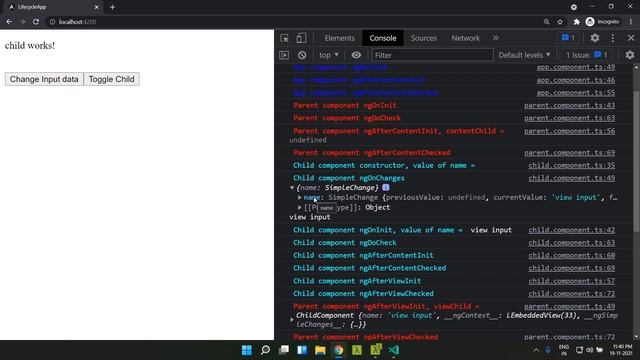Viewport: 640px width, 360px height.
Task: Open app.component.ts:46 source link
Action: (x=576, y=80)
